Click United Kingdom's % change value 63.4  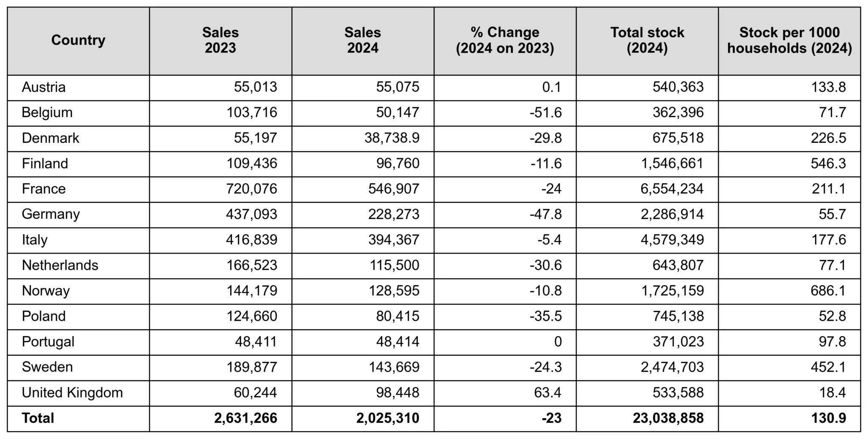(548, 393)
